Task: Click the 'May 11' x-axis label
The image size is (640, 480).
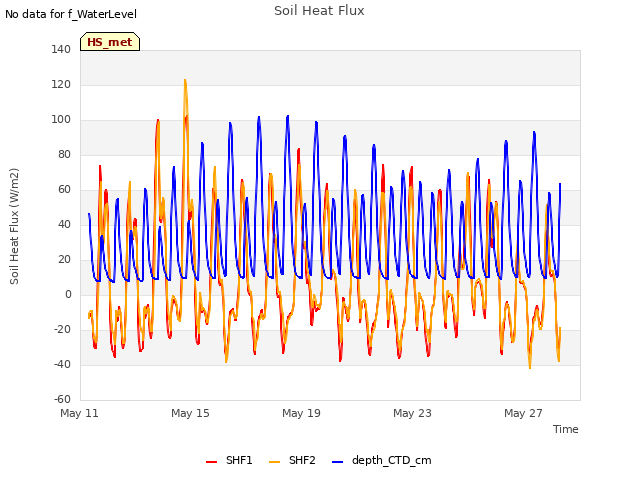Action: [x=80, y=413]
